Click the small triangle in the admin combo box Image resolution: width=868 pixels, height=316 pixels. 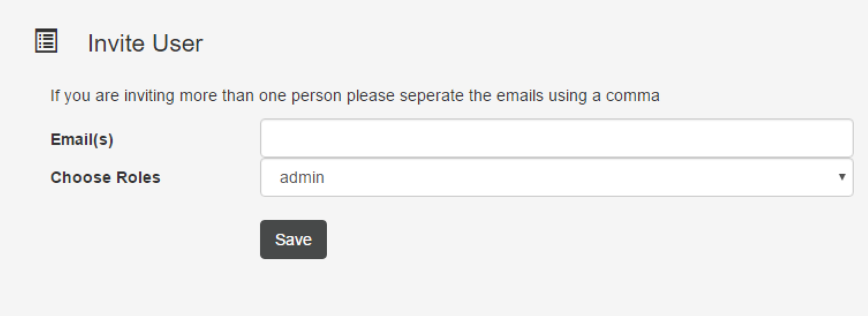coord(842,177)
